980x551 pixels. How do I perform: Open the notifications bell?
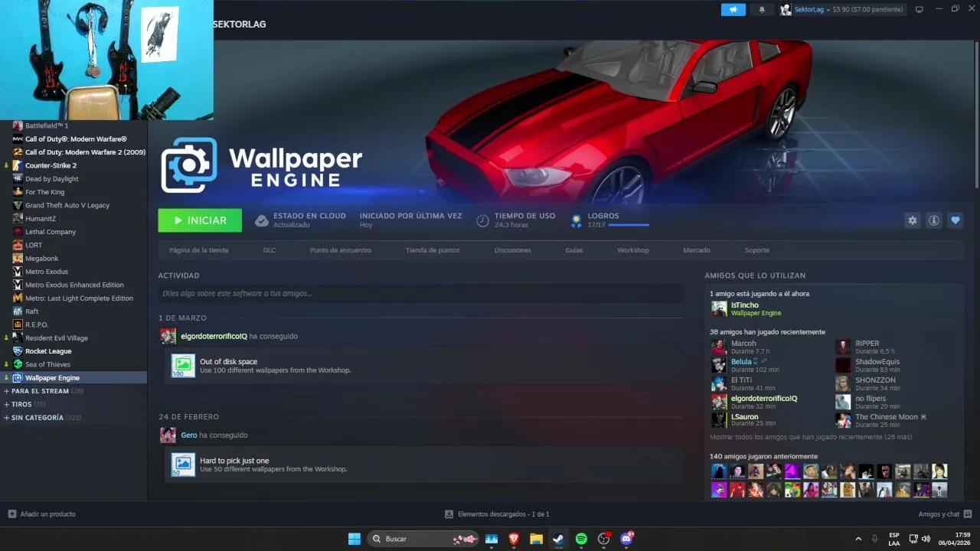pos(762,9)
